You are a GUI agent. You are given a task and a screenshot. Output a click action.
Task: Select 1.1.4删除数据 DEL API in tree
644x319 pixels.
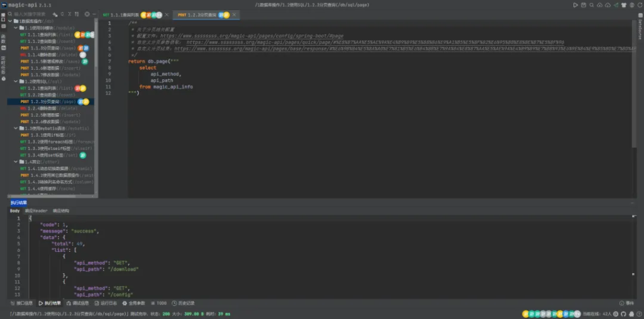tap(41, 55)
